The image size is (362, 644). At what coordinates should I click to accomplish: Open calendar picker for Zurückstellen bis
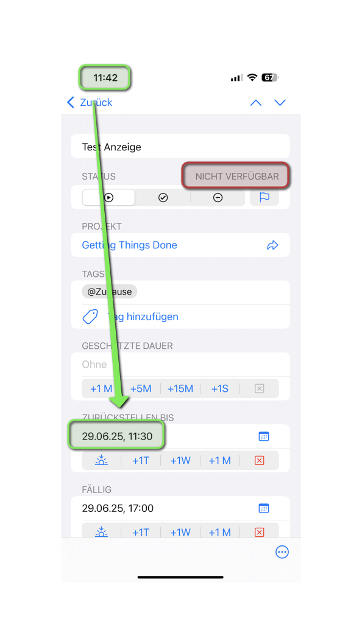[x=264, y=436]
